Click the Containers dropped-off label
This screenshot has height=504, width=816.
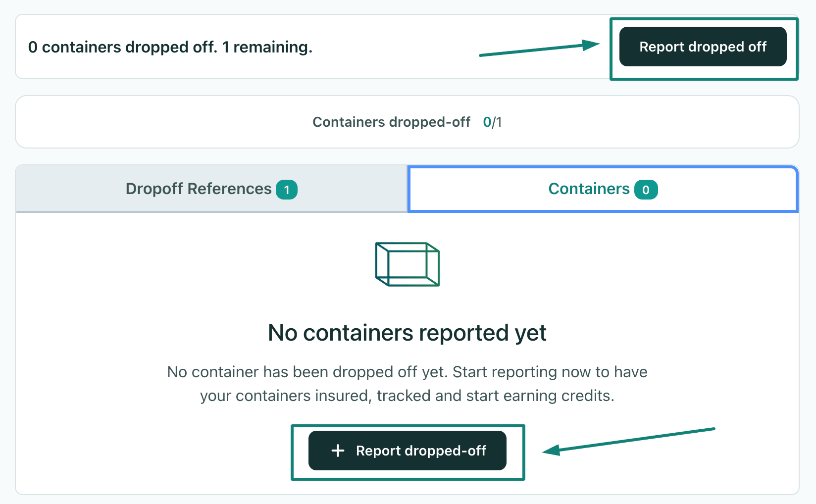pyautogui.click(x=391, y=122)
